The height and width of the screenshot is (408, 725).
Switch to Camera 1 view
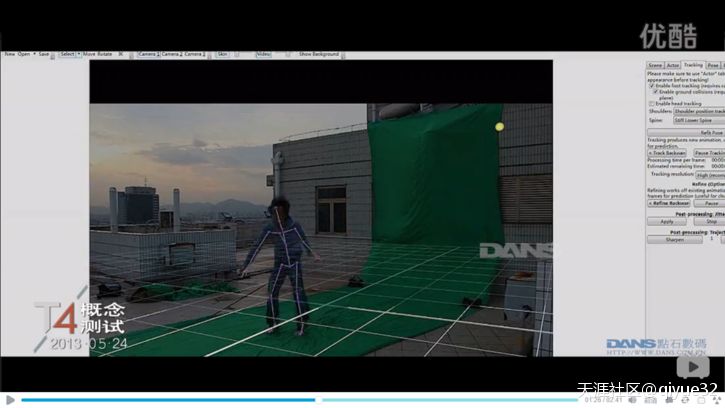coord(147,54)
